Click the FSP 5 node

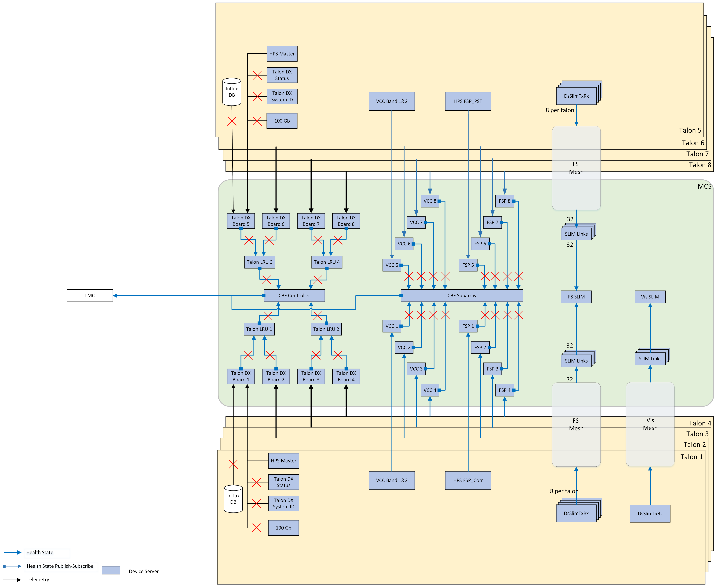click(x=468, y=265)
